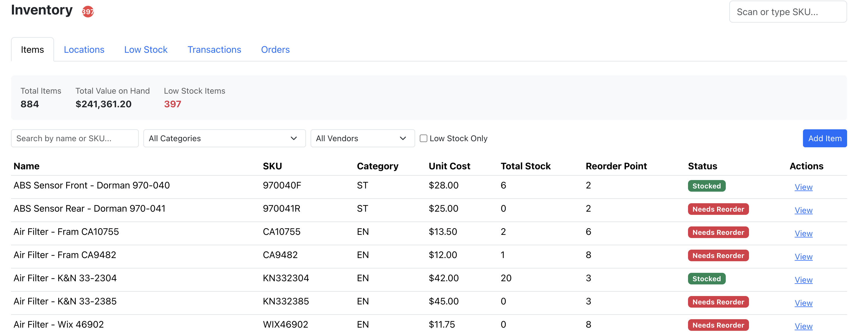View the K&N 33-2304 air filter
Viewport: 868px width, 334px height.
point(803,280)
